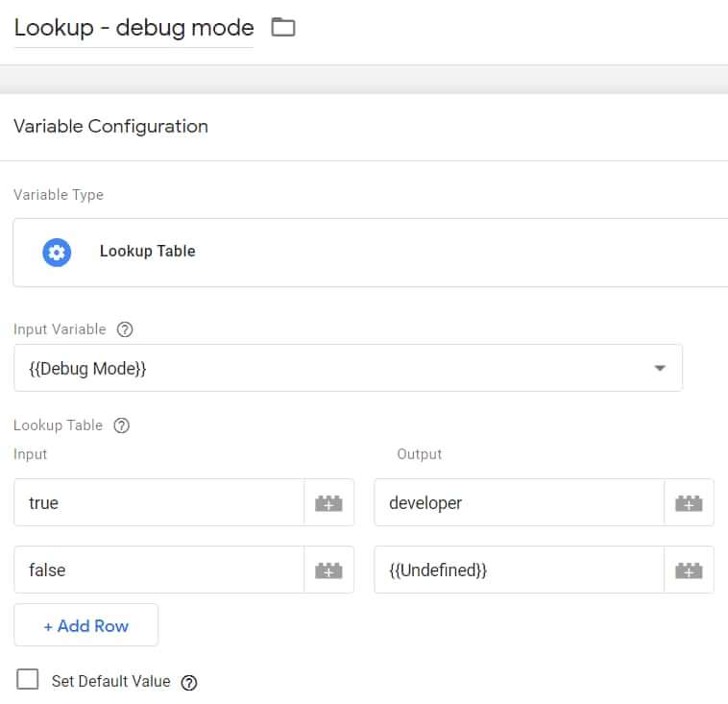This screenshot has width=728, height=704.
Task: Open help tooltip for Input Variable
Action: tap(124, 329)
